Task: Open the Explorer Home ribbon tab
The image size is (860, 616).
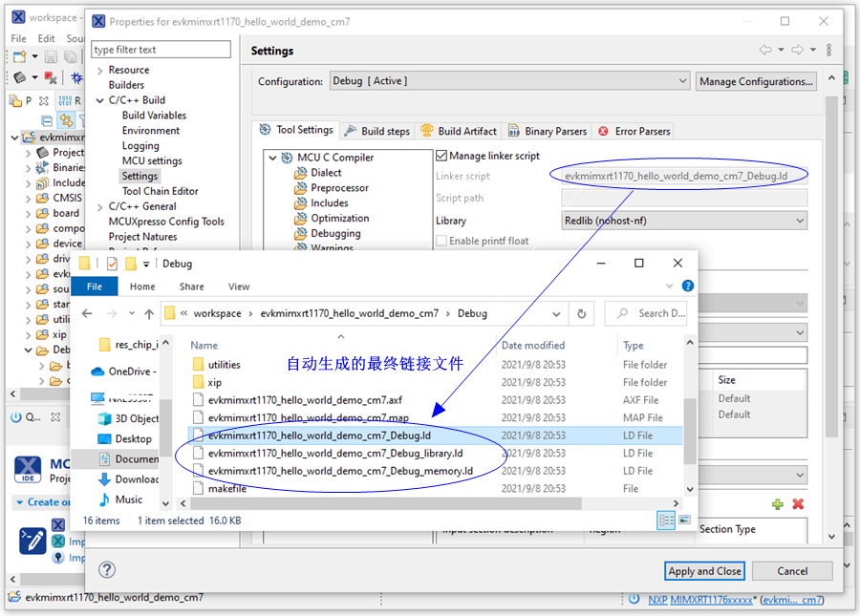Action: point(142,287)
